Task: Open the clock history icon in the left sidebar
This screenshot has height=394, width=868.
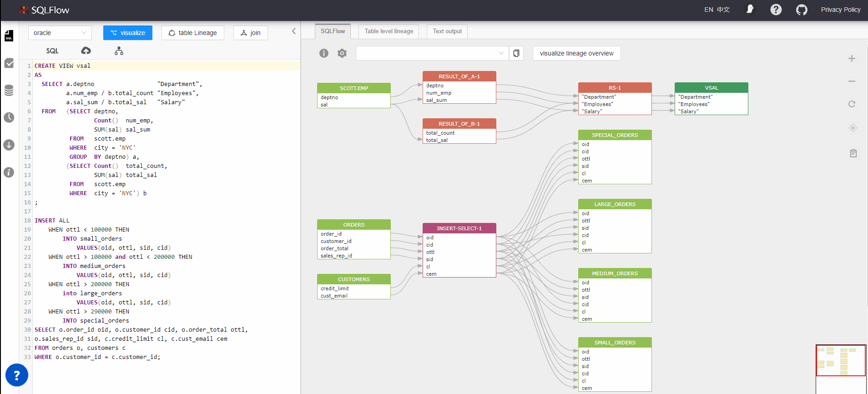Action: point(9,118)
